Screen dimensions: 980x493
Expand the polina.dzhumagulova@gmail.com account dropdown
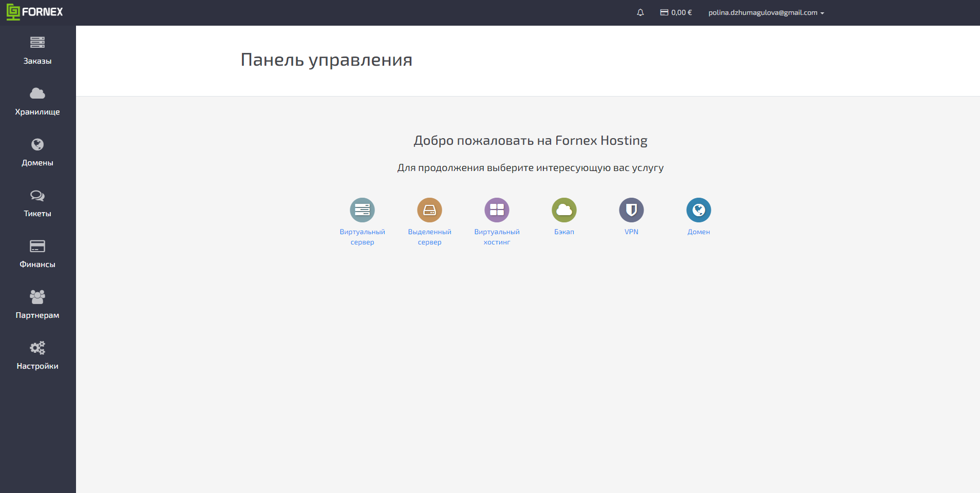(x=766, y=12)
